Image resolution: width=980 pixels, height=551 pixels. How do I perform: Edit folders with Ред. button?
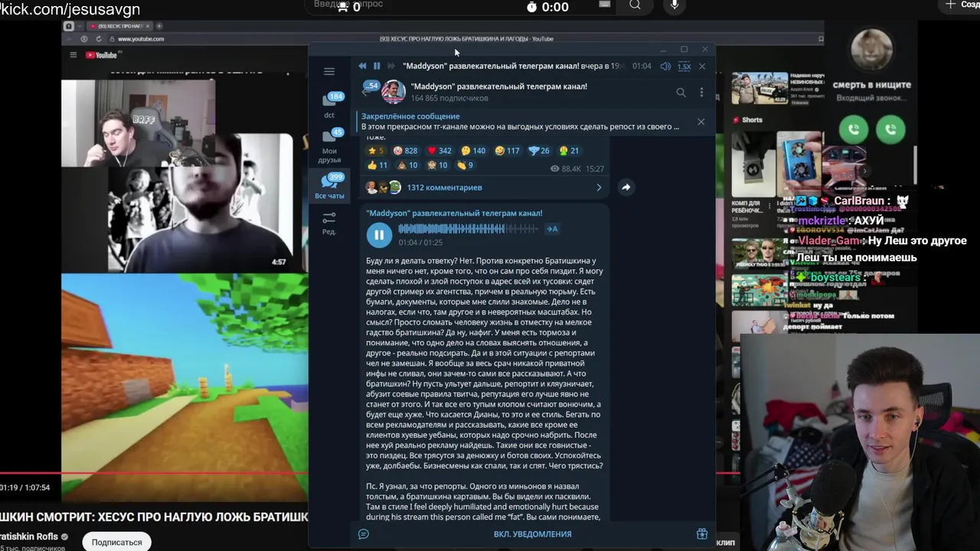coord(329,223)
